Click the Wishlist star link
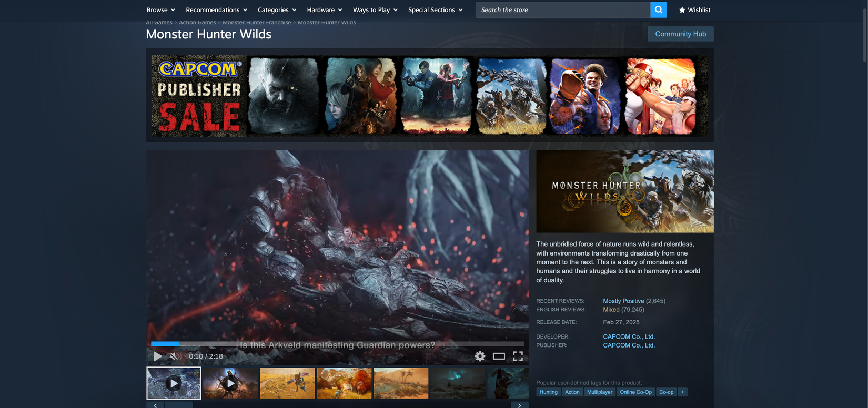Viewport: 868px width, 408px height. pyautogui.click(x=694, y=10)
